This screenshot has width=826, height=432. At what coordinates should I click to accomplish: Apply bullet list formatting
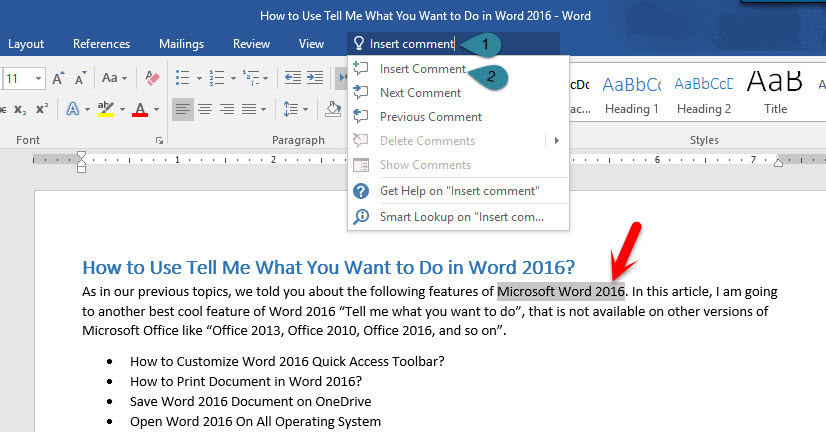182,78
